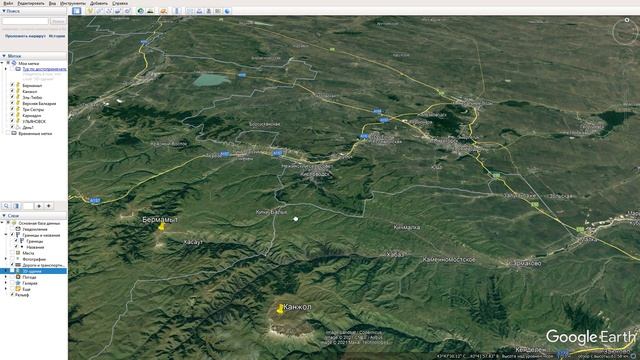
Task: Click the Поиск search button
Action: (58, 21)
